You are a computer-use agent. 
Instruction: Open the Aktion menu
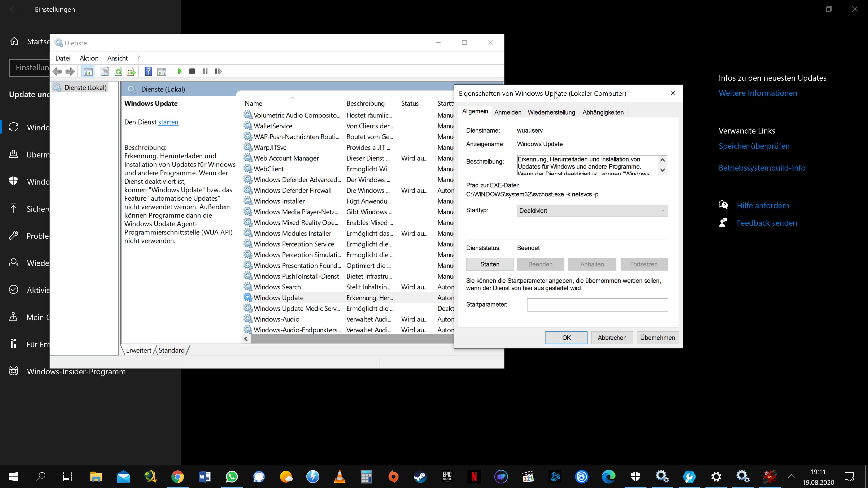89,58
